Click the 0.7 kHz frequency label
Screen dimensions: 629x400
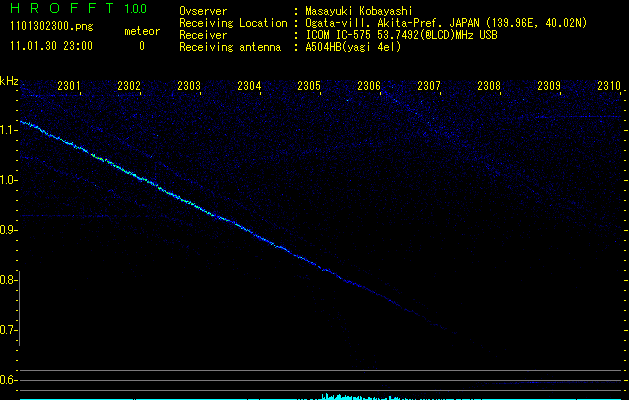(8, 330)
